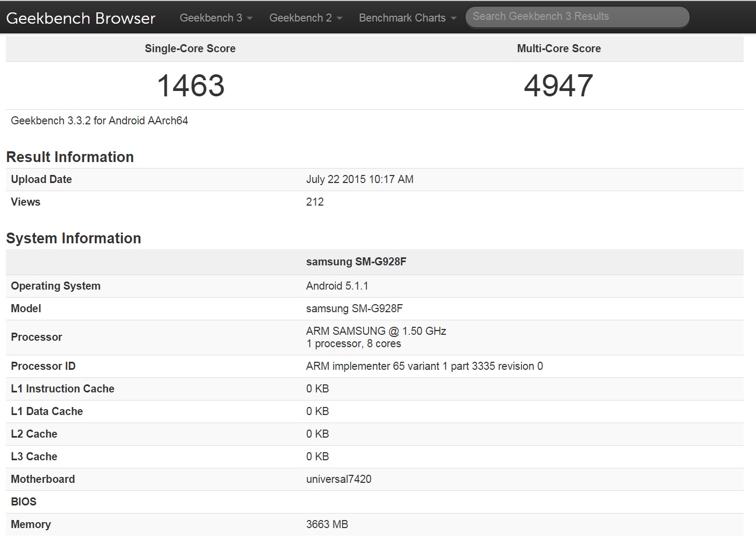Select the Single-Core Score value 1463
The image size is (756, 541).
pyautogui.click(x=190, y=86)
